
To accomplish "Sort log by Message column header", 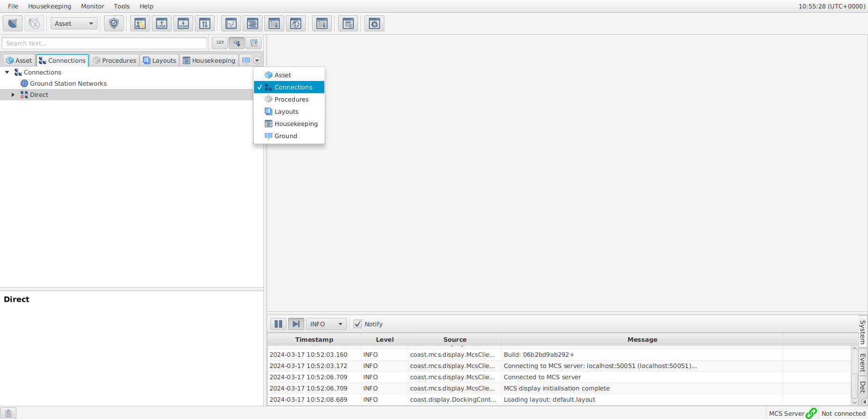I will pos(642,339).
